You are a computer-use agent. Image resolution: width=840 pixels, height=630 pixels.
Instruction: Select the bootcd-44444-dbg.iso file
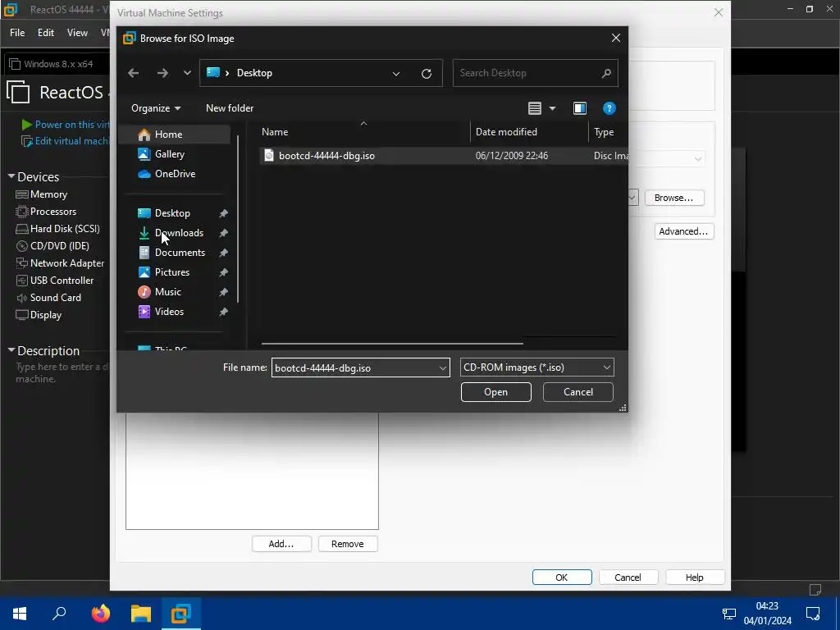326,156
